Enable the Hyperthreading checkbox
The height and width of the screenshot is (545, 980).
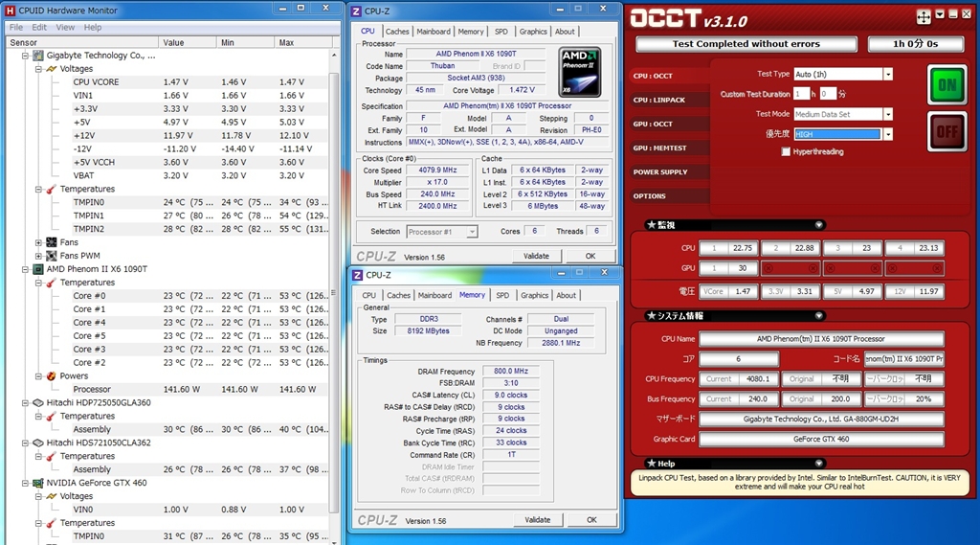coord(786,151)
